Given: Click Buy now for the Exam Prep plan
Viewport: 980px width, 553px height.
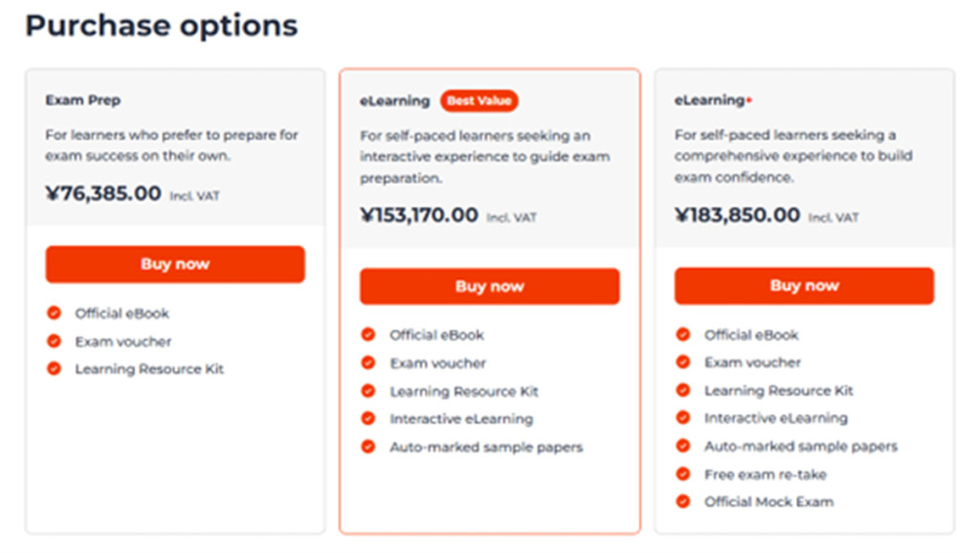Looking at the screenshot, I should pyautogui.click(x=175, y=264).
